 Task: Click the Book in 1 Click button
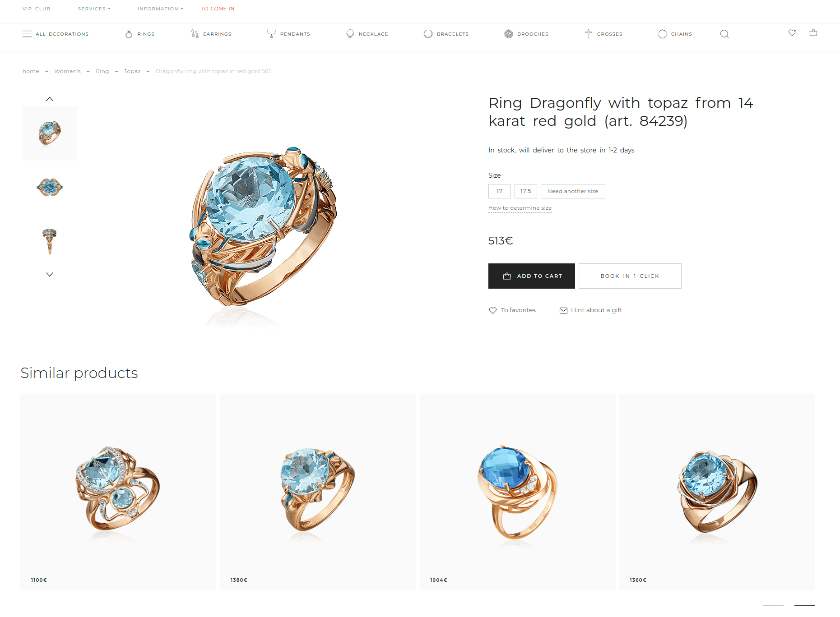(630, 276)
